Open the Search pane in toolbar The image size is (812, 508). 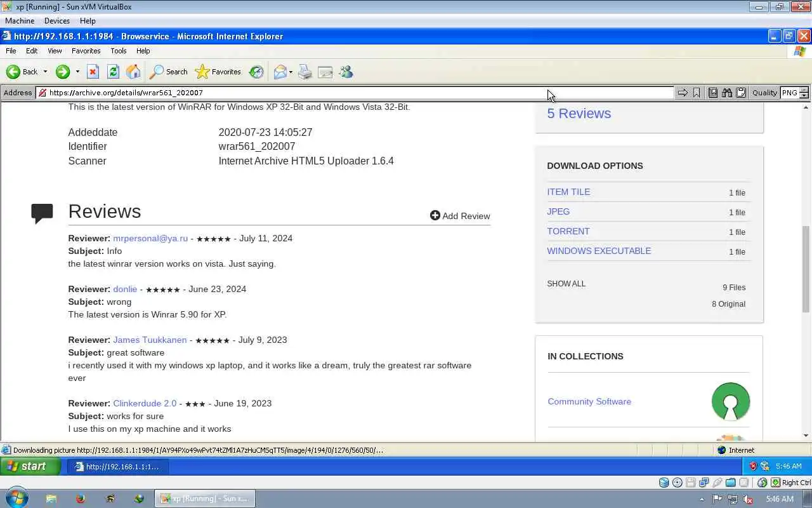(168, 72)
